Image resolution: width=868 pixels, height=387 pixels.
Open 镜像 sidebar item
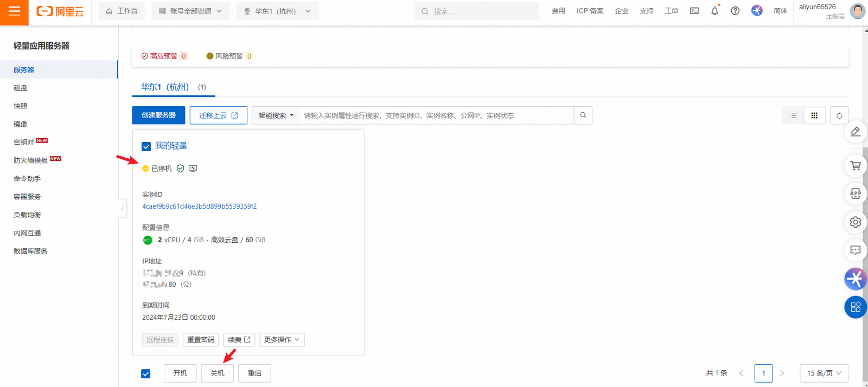pos(59,124)
